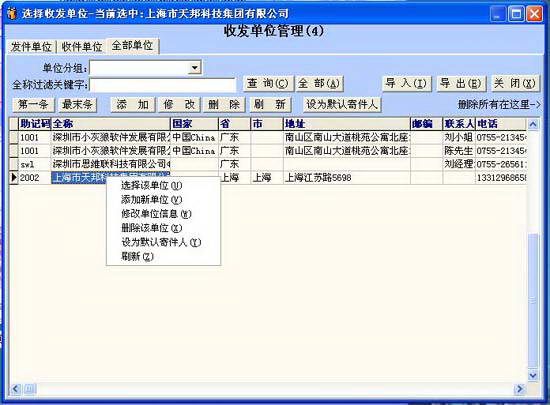Go to first record with 第一条

coord(33,104)
